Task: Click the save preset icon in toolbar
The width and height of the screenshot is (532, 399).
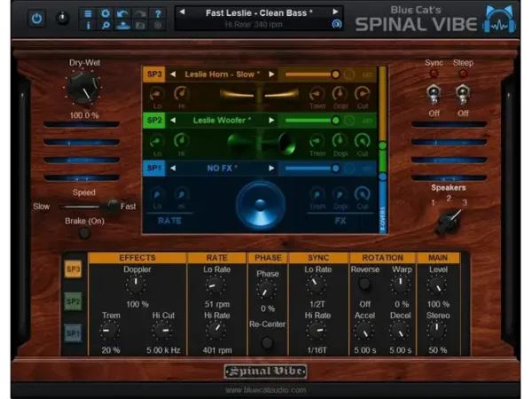Action: point(123,25)
